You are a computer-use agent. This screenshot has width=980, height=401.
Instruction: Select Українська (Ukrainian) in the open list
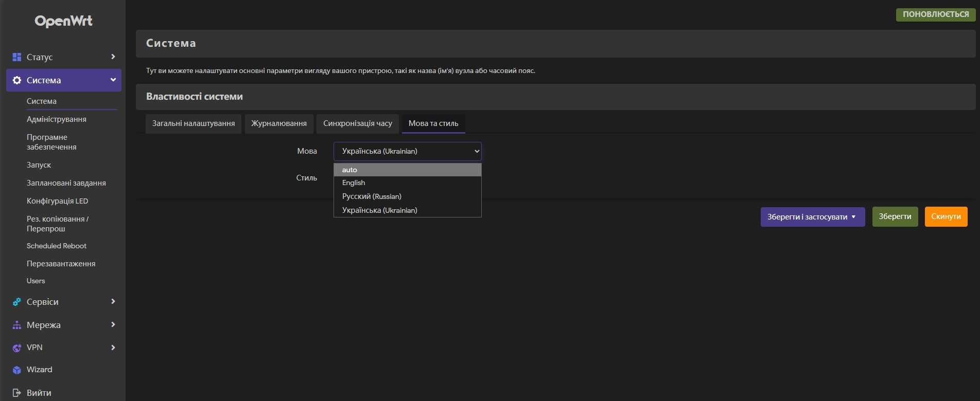click(408, 210)
